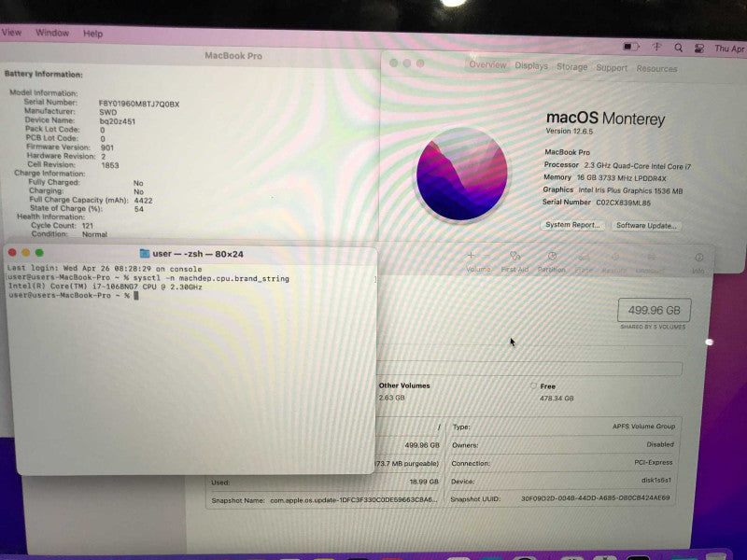Click the Firmware Version 901 value
The width and height of the screenshot is (747, 560).
point(107,148)
